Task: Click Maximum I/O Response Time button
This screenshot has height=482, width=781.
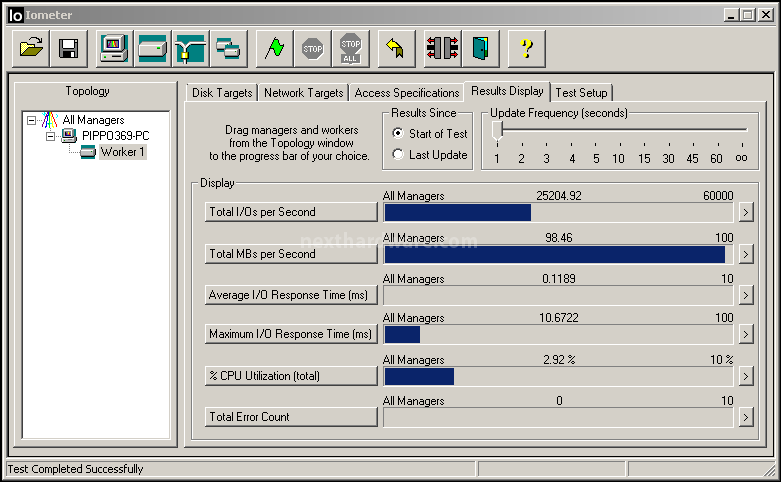Action: coord(291,334)
